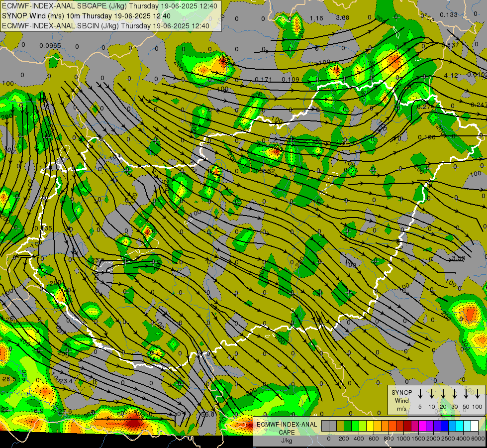Screen dimensions: 487x448
Task: Click the map value 3.59
Action: pyautogui.click(x=459, y=258)
